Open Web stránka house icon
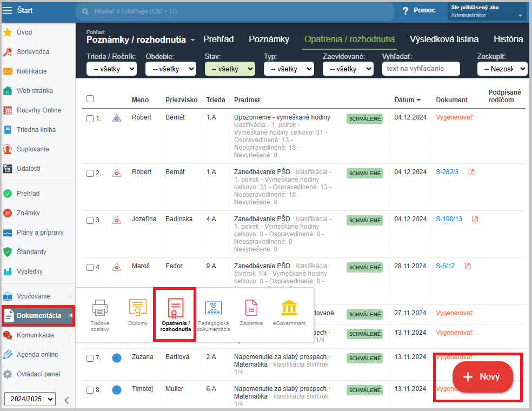Screen dimensions: 532x411 pyautogui.click(x=8, y=91)
